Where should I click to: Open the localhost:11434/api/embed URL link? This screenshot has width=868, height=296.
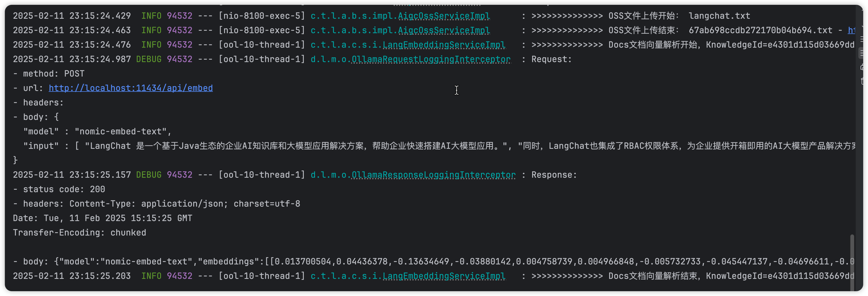click(x=131, y=88)
